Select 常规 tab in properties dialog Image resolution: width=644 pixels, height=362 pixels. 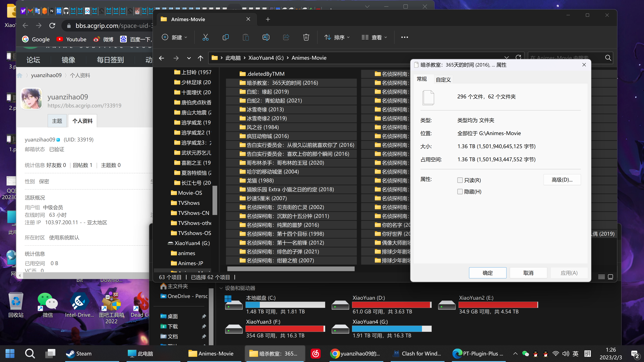coord(422,79)
